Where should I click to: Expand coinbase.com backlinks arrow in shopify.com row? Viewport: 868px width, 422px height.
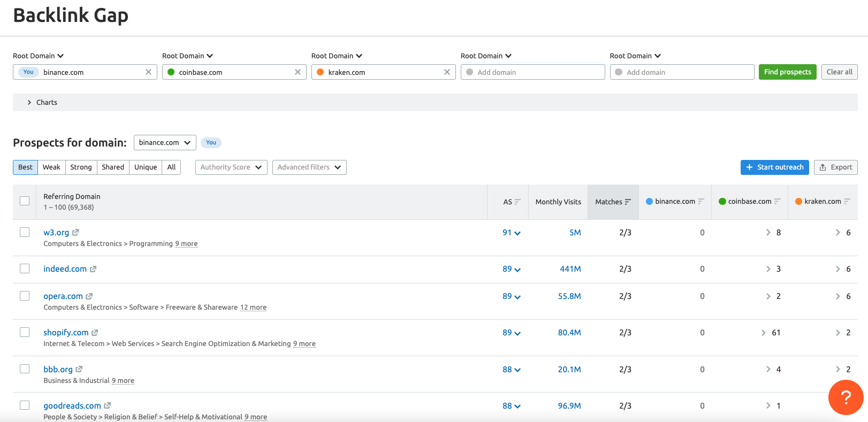764,333
